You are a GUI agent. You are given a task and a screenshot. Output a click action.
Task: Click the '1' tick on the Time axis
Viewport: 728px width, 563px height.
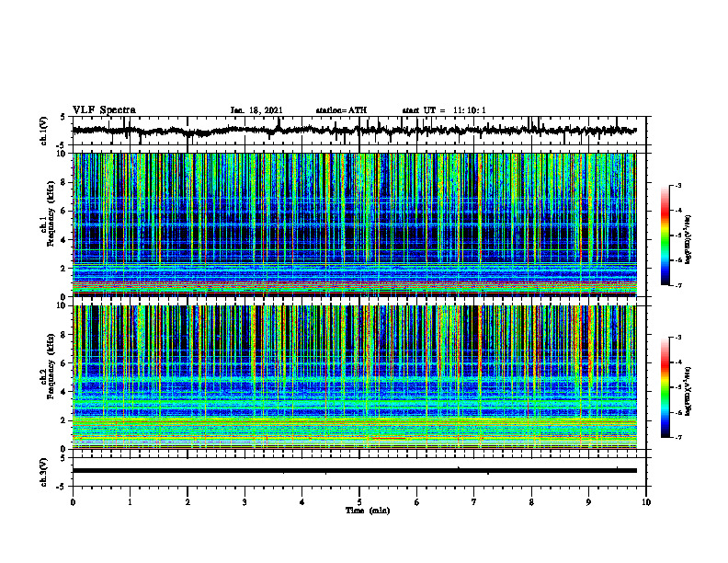click(130, 502)
